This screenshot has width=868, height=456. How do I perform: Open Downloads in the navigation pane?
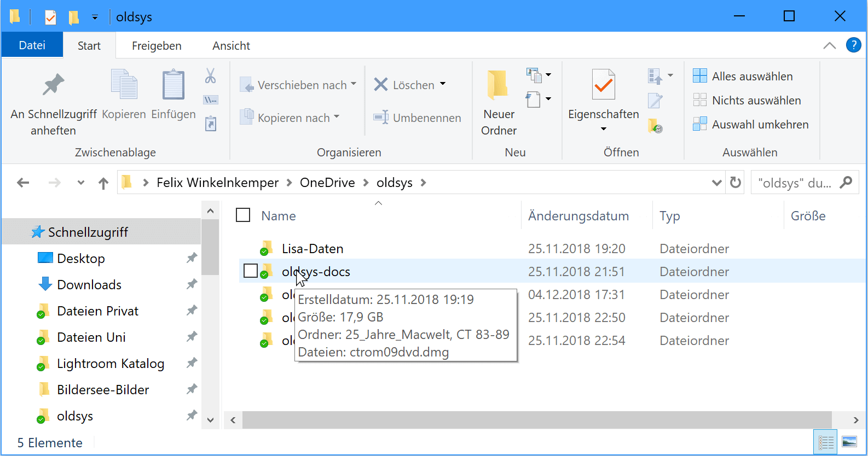89,285
